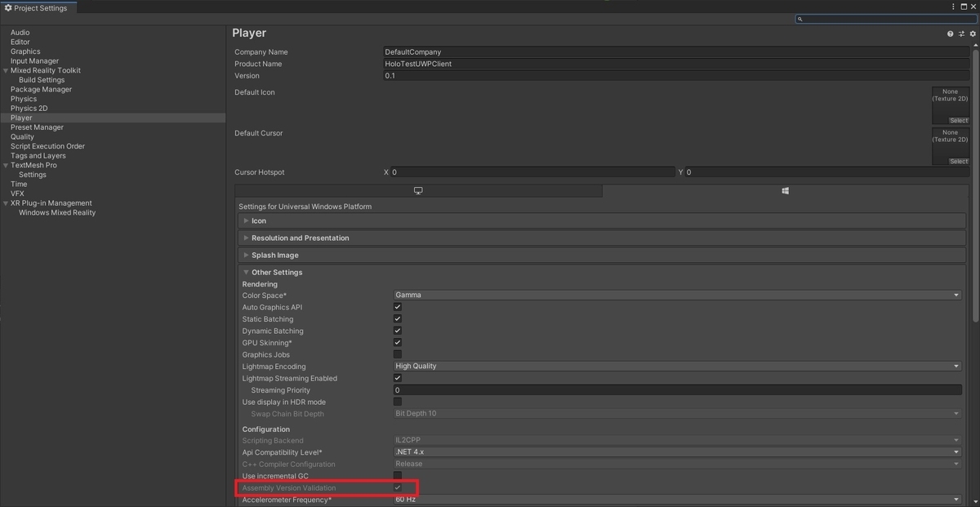Viewport: 980px width, 507px height.
Task: Select the TextMesh Pro category
Action: (x=33, y=165)
